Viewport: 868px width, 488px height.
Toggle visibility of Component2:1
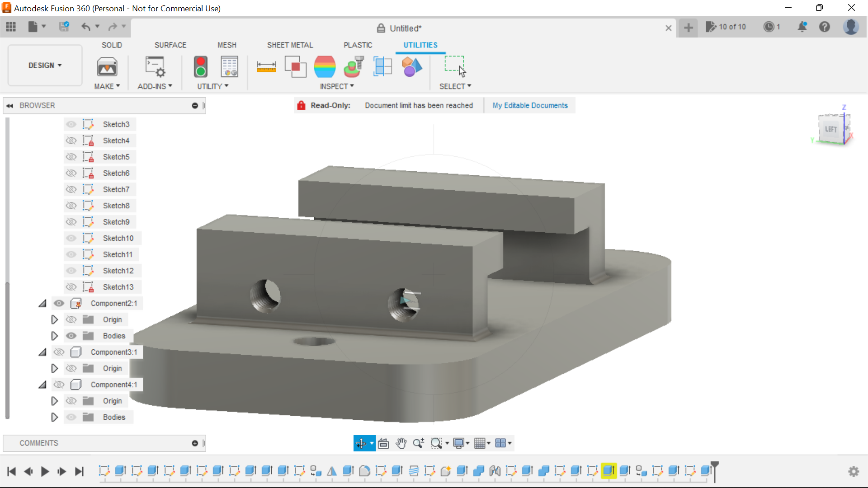58,303
